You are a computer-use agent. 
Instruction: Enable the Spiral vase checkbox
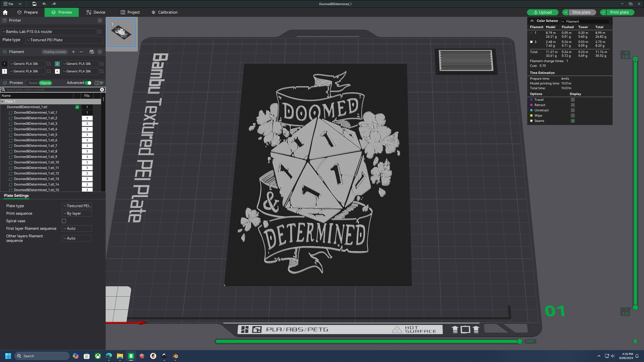click(64, 221)
